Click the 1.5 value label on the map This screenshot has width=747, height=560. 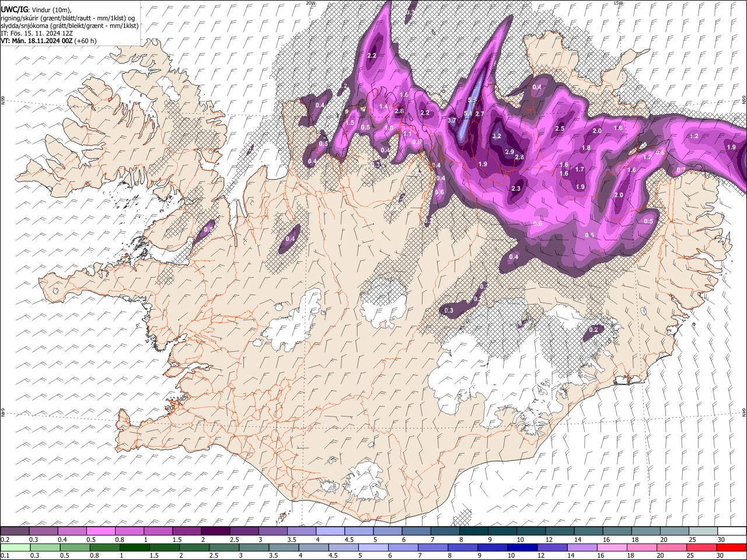(x=350, y=123)
